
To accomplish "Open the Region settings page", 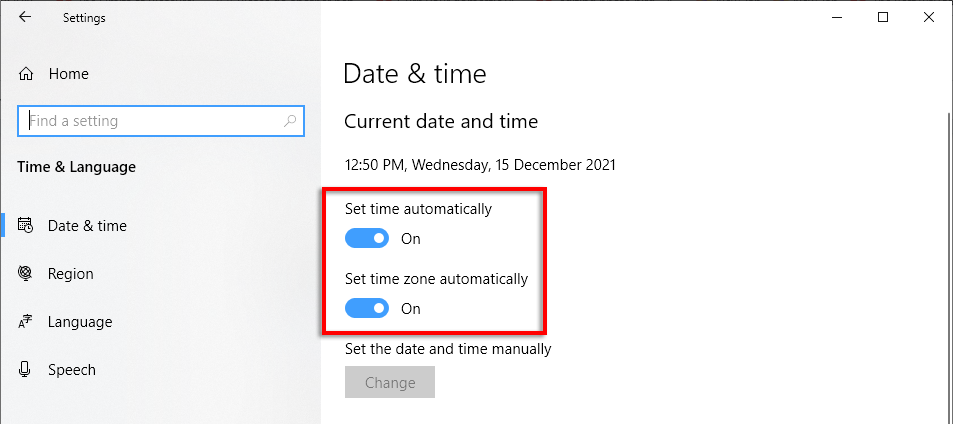I will 70,274.
